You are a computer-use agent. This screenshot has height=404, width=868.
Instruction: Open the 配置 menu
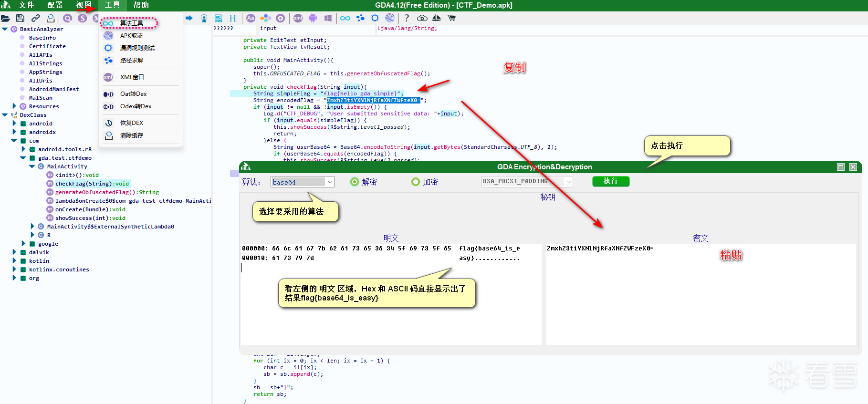click(x=55, y=5)
